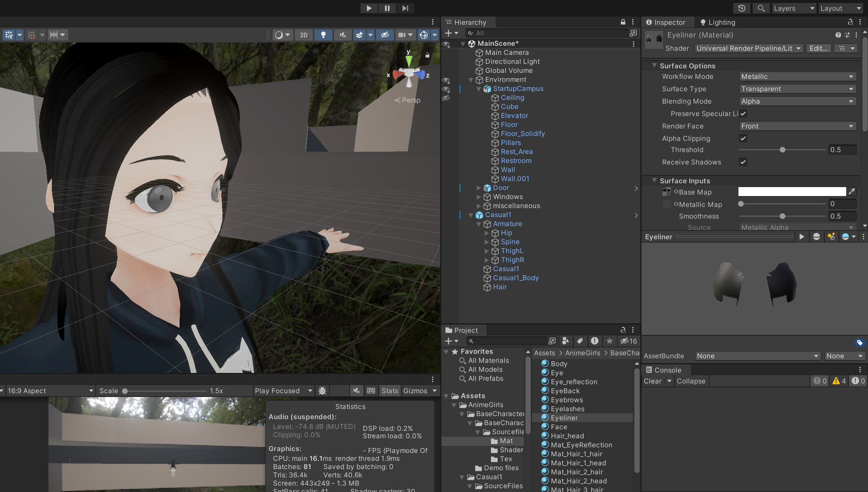Pick Base Map color with eyedropper

point(852,192)
